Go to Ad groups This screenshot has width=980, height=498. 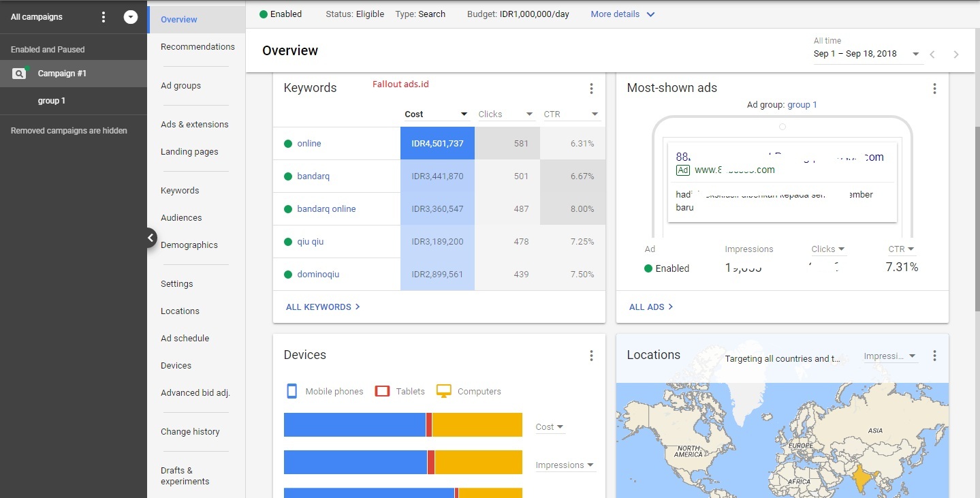[x=181, y=86]
